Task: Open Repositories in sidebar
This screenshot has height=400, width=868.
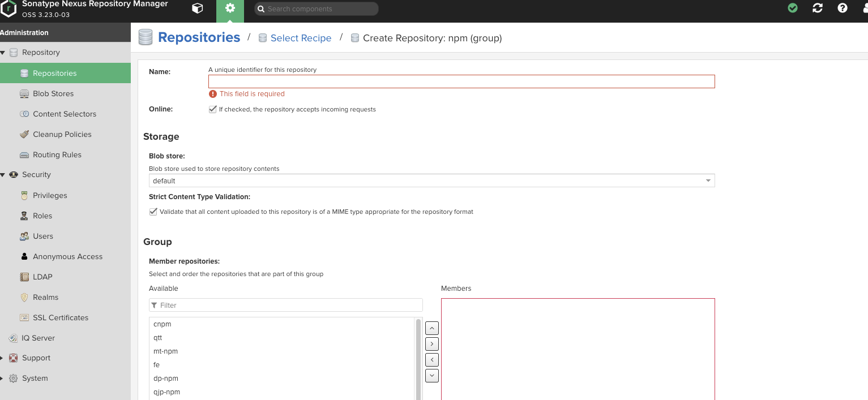Action: click(x=65, y=73)
